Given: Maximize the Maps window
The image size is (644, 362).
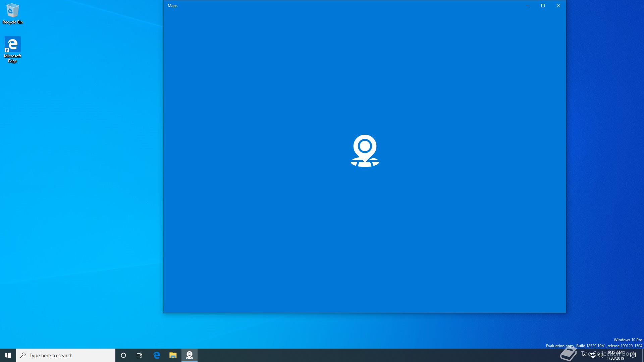Looking at the screenshot, I should pos(543,6).
